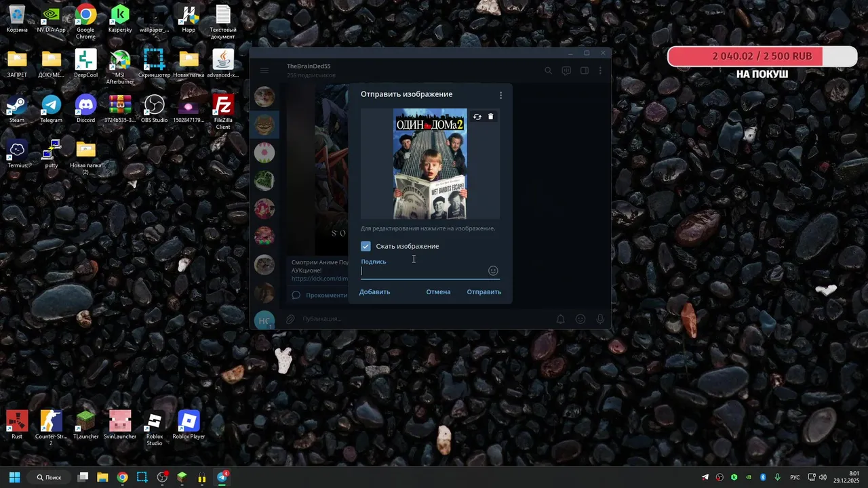Select the putty desktop icon
This screenshot has height=488, width=868.
coord(52,155)
